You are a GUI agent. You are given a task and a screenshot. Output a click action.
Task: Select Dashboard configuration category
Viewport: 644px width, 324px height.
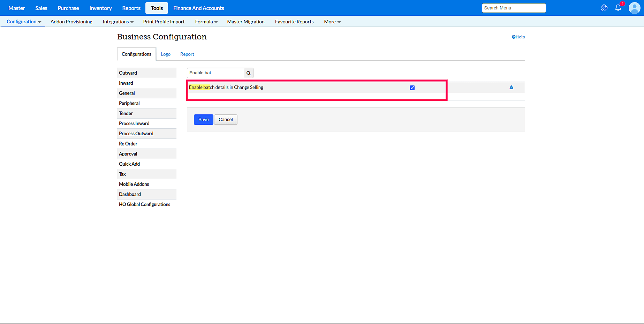pos(147,194)
